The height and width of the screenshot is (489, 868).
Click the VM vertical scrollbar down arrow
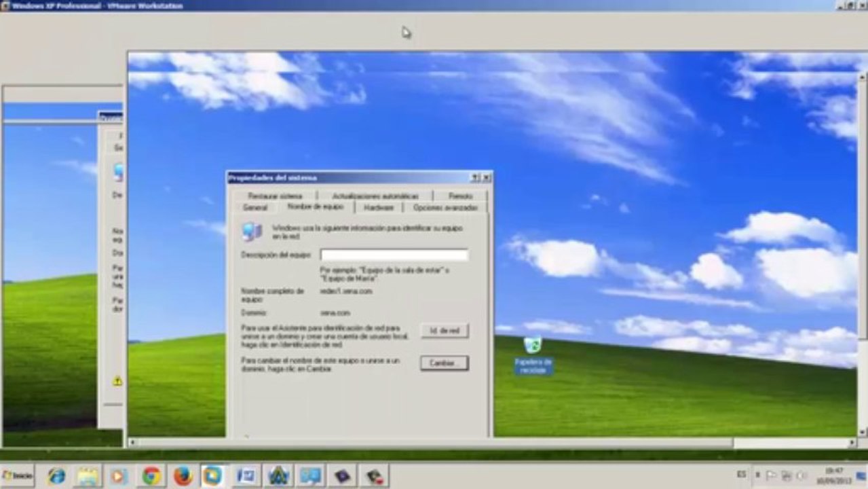tap(862, 432)
